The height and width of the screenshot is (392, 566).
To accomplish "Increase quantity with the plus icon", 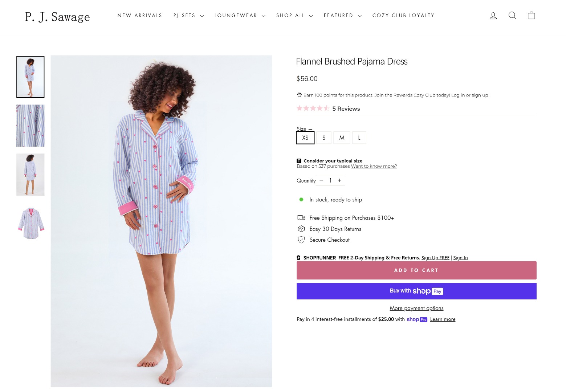I will point(340,180).
